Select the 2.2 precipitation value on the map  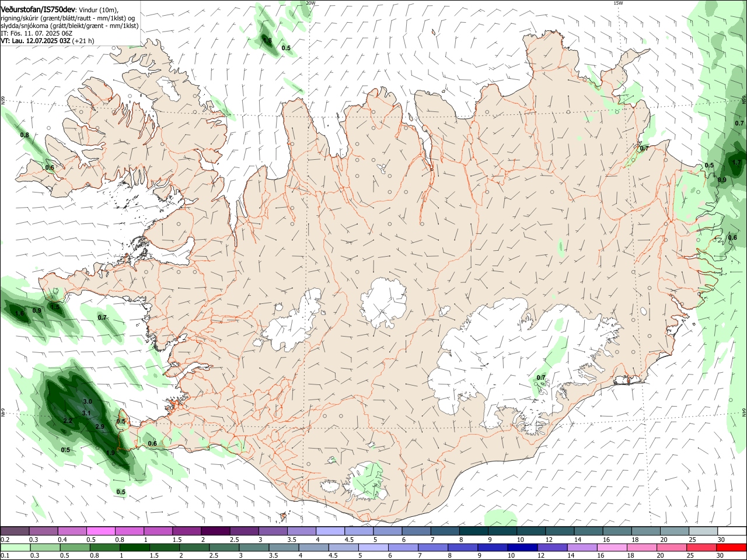coord(68,421)
